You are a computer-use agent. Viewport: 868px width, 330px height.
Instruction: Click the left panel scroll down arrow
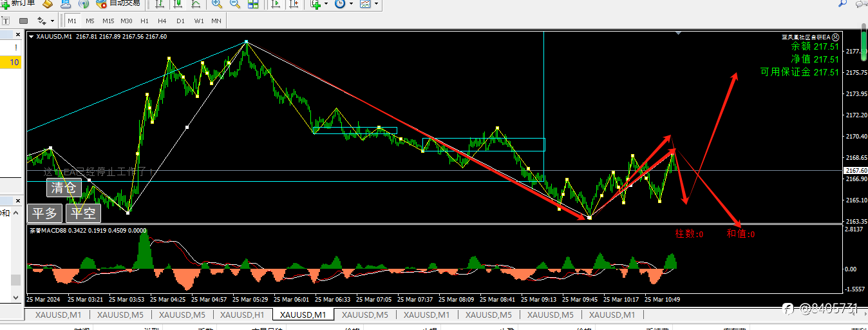coord(15,297)
